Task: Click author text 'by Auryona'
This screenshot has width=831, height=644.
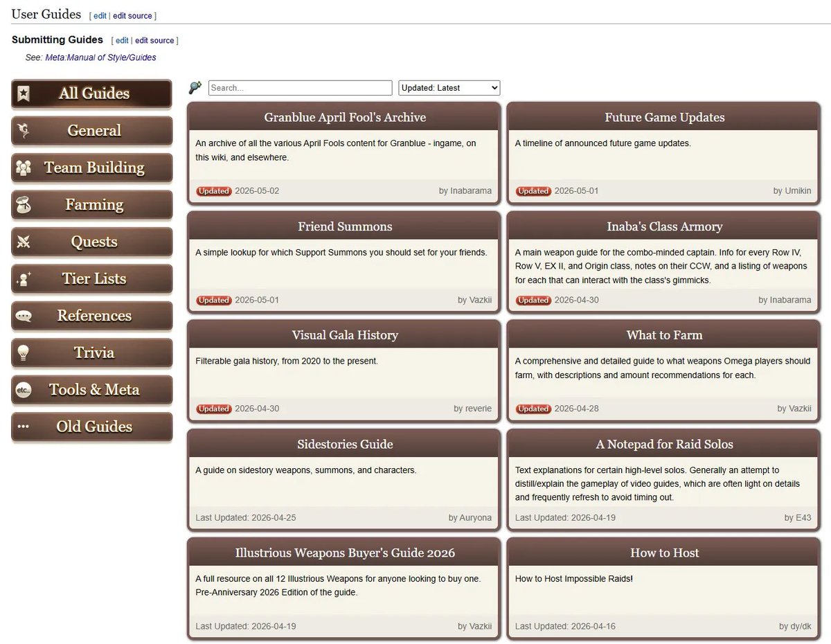Action: 470,517
